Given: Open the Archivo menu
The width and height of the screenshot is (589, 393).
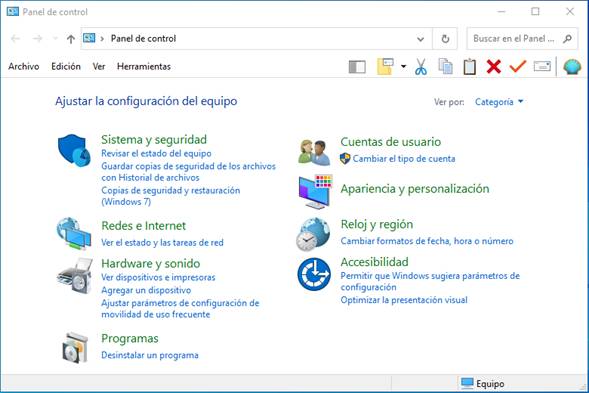Looking at the screenshot, I should [24, 67].
